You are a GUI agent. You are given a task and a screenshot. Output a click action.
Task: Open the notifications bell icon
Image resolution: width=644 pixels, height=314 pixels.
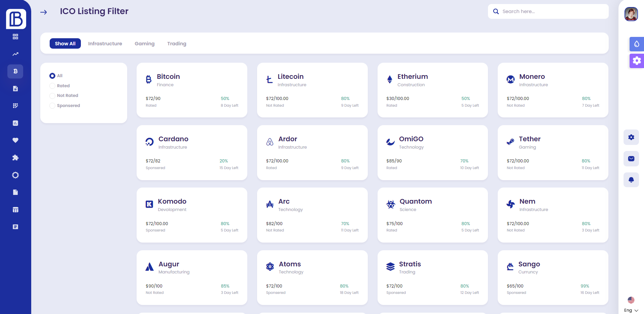coord(631,180)
